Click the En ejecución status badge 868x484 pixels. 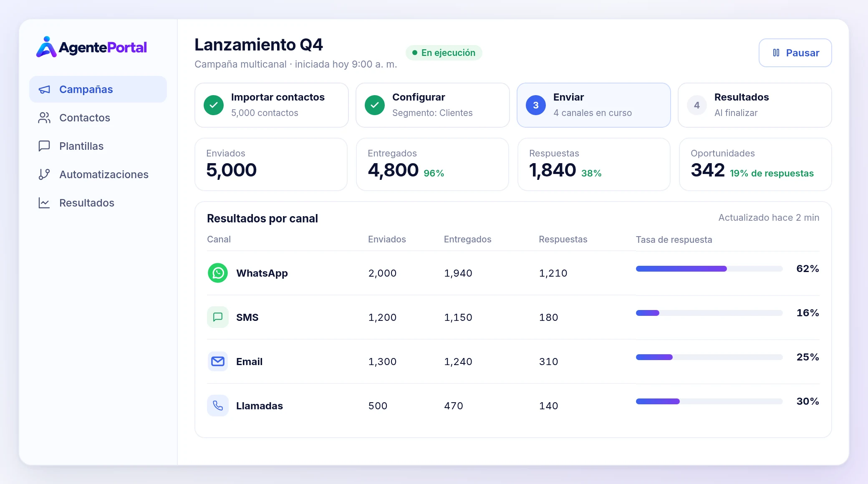444,53
